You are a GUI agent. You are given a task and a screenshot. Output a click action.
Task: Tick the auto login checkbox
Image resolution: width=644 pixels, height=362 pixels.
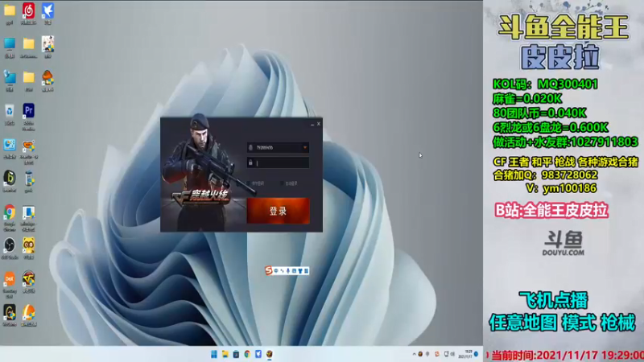click(x=281, y=183)
